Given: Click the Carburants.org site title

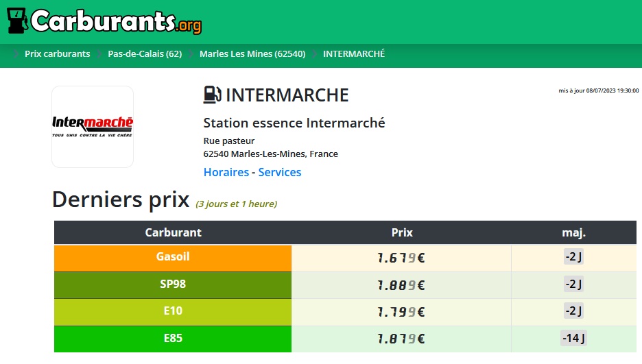Looking at the screenshot, I should 117,21.
